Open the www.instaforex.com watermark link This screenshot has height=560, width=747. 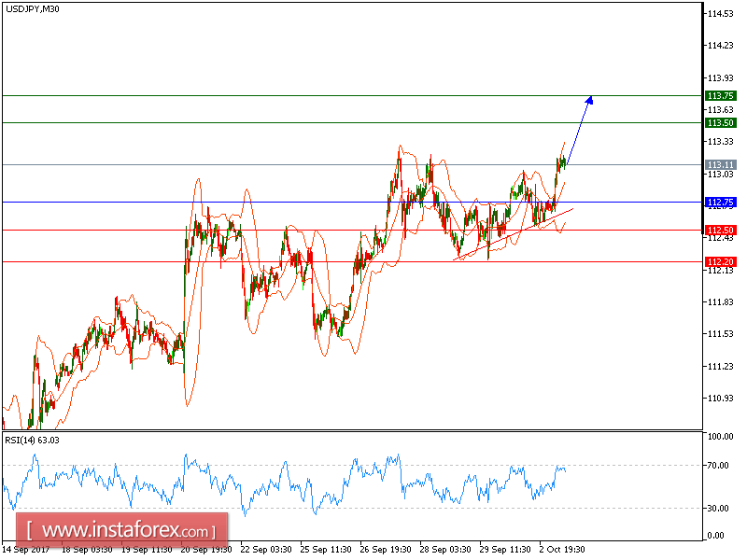coord(120,532)
